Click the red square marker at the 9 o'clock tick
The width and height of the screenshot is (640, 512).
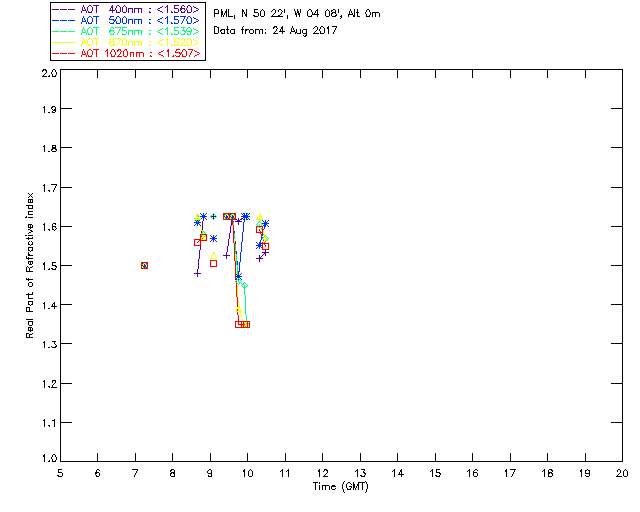(x=213, y=264)
